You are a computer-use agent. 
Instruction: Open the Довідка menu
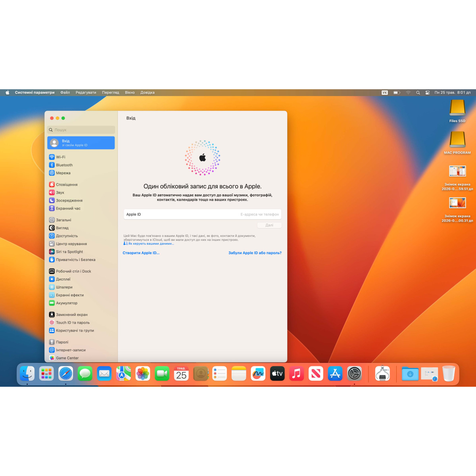[148, 92]
